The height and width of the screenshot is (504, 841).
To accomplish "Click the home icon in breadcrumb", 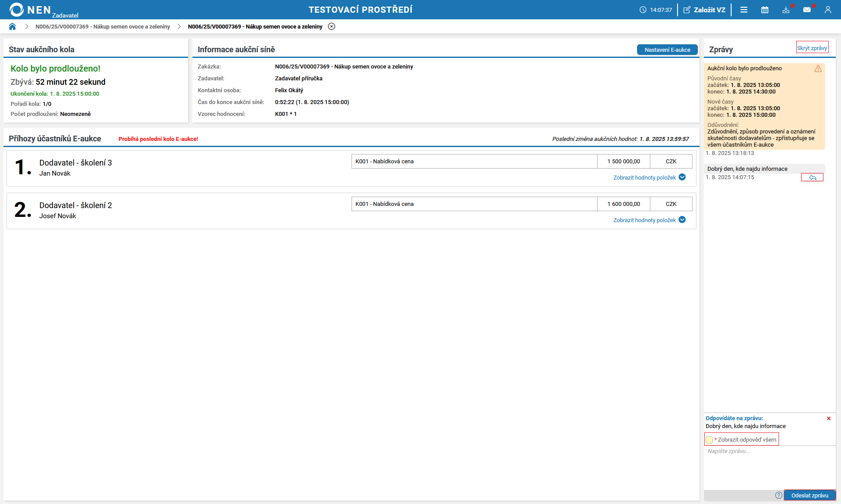I will [x=12, y=27].
